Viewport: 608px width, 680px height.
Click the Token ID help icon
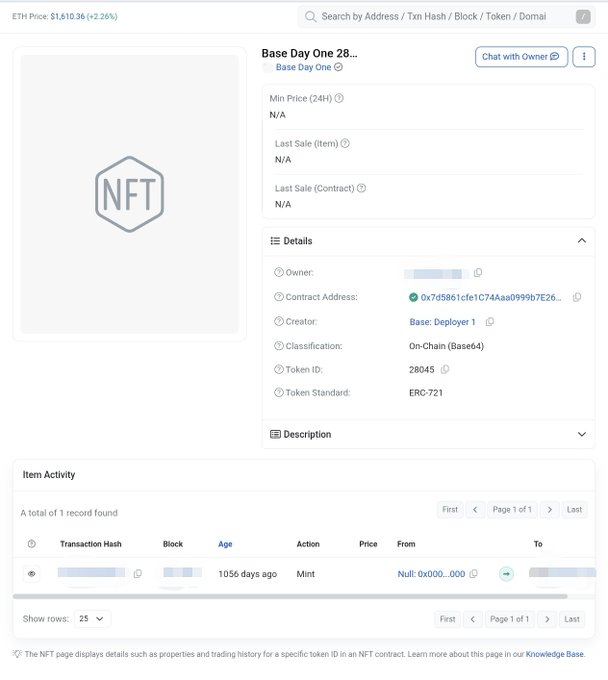pyautogui.click(x=279, y=369)
